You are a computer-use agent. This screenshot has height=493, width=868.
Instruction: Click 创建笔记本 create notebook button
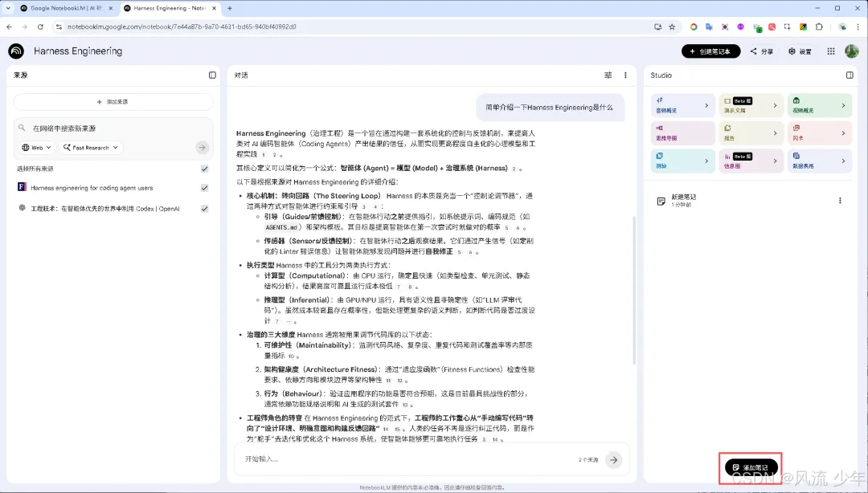(x=710, y=51)
